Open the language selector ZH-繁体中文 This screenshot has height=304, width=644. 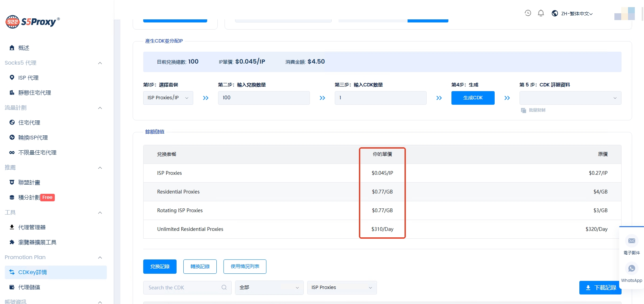click(x=572, y=14)
